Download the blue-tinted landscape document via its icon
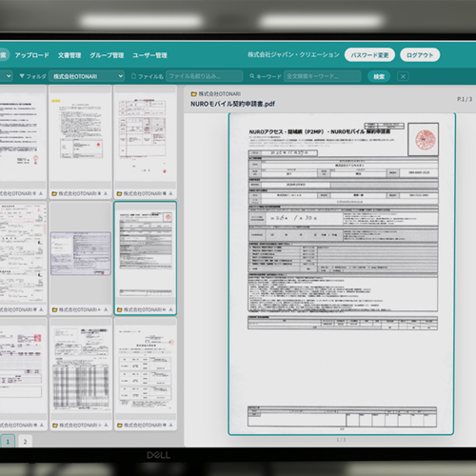The width and height of the screenshot is (476, 476). [106, 309]
